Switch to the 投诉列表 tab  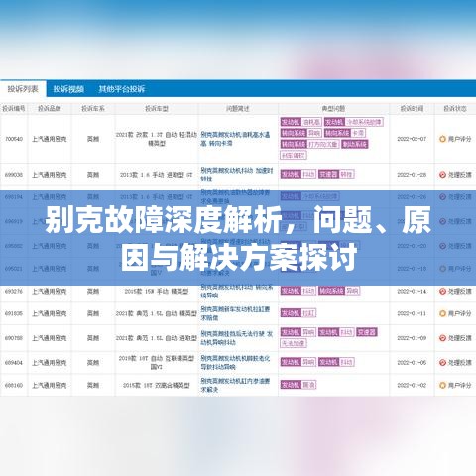[23, 89]
